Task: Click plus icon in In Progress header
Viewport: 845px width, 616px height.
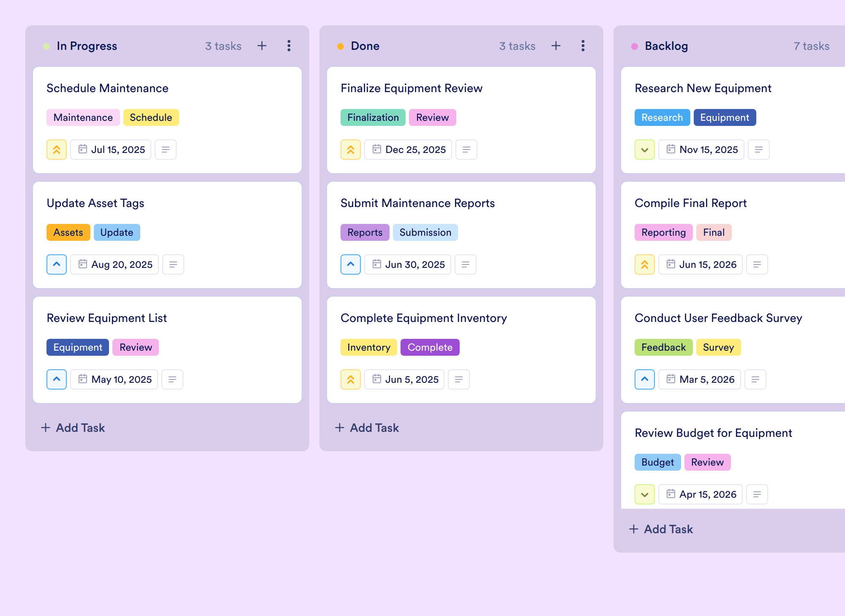Action: [x=262, y=46]
